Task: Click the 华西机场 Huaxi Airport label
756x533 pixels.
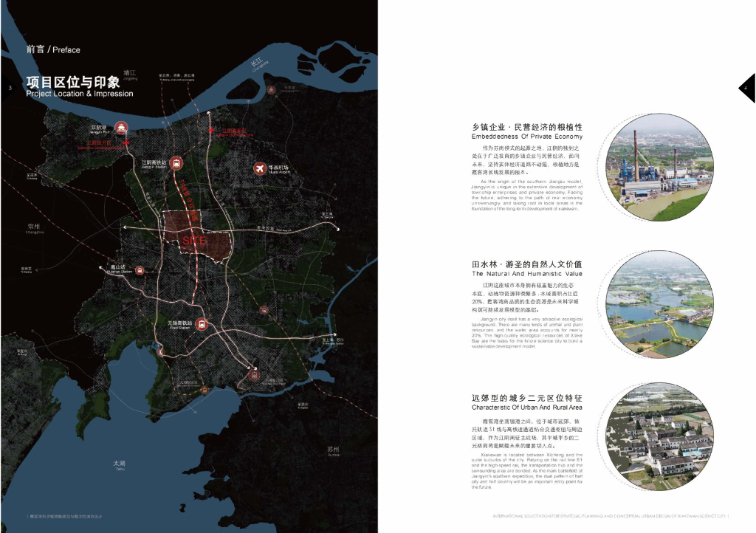Action: point(279,169)
